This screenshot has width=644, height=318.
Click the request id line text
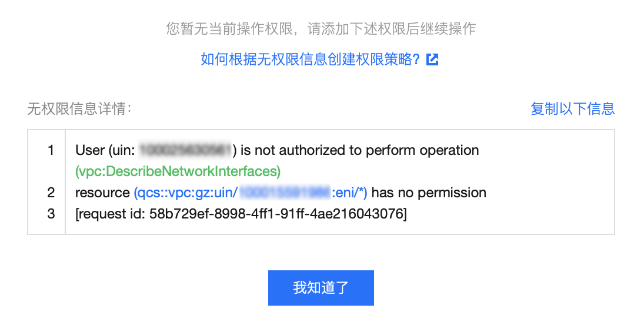coord(241,214)
